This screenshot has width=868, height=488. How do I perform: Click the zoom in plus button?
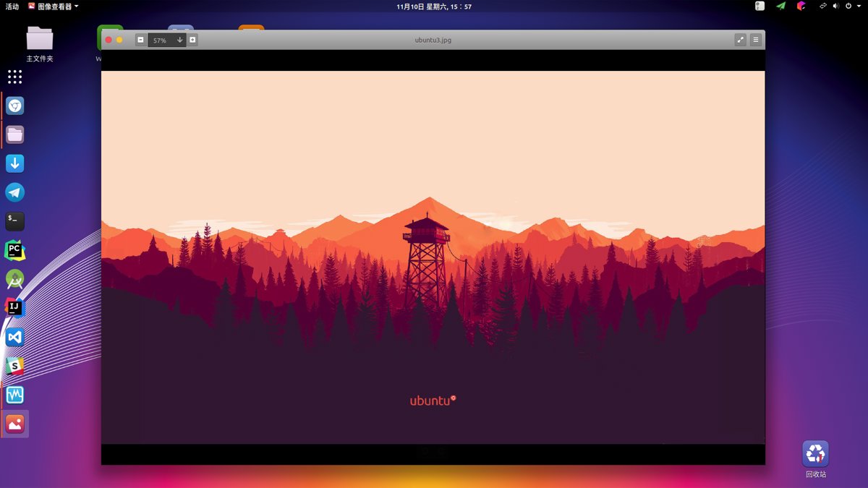192,40
